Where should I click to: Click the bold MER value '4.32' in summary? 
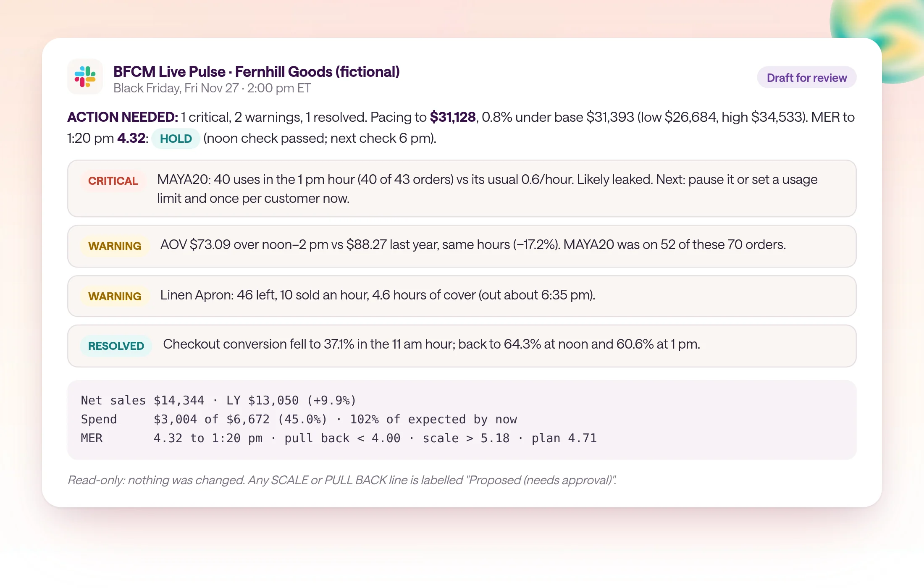click(x=131, y=138)
